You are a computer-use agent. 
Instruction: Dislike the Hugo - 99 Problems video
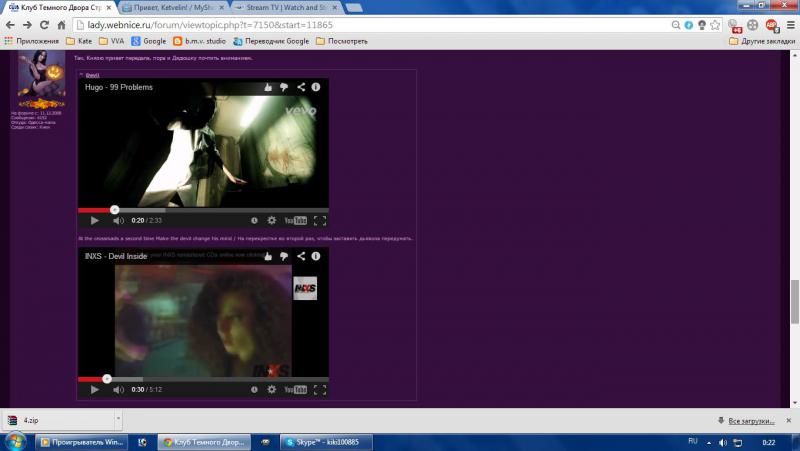[284, 88]
